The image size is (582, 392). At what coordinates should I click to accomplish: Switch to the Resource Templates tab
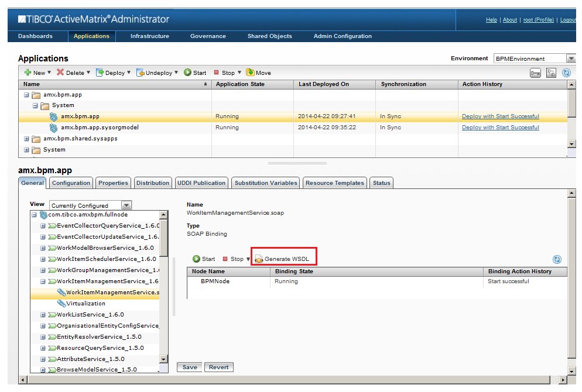coord(335,183)
